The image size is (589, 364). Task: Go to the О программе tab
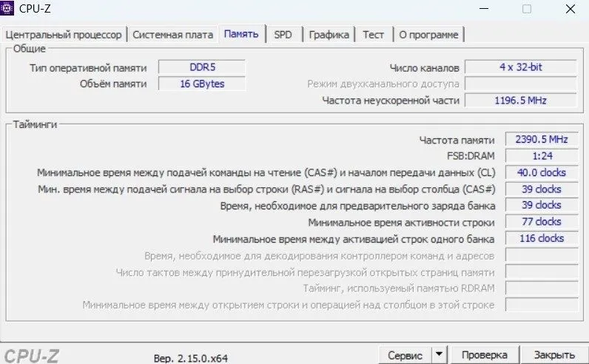tap(428, 35)
